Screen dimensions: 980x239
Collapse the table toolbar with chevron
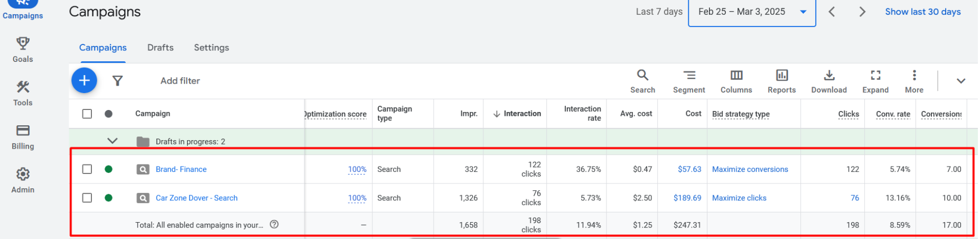click(x=960, y=81)
